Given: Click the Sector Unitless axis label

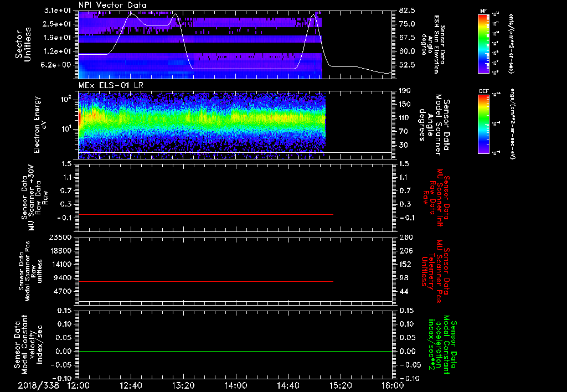Looking at the screenshot, I should click(x=23, y=44).
